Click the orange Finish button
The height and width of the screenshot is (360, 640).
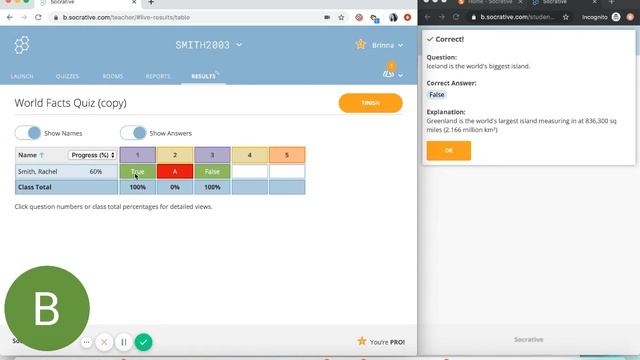(x=370, y=103)
